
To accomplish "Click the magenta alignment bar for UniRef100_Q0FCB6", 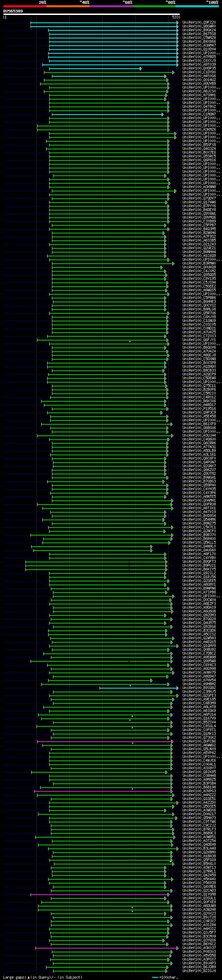I will (105, 741).
